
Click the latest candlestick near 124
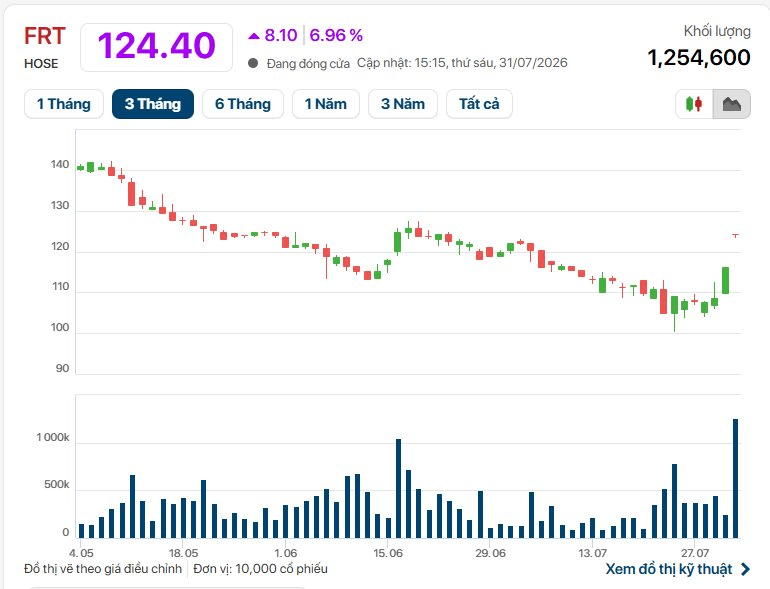tap(735, 235)
